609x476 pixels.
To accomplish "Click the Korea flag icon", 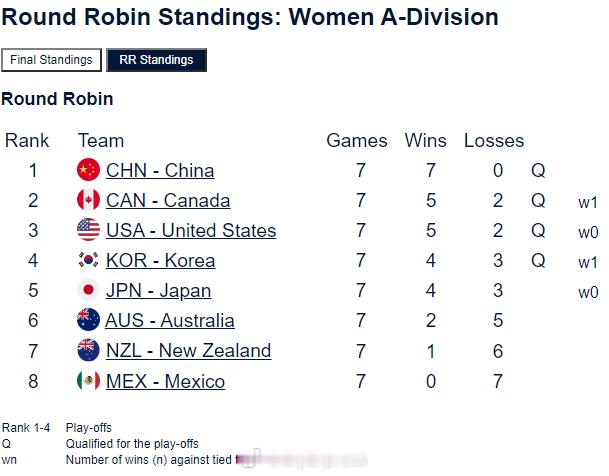I will [x=89, y=260].
